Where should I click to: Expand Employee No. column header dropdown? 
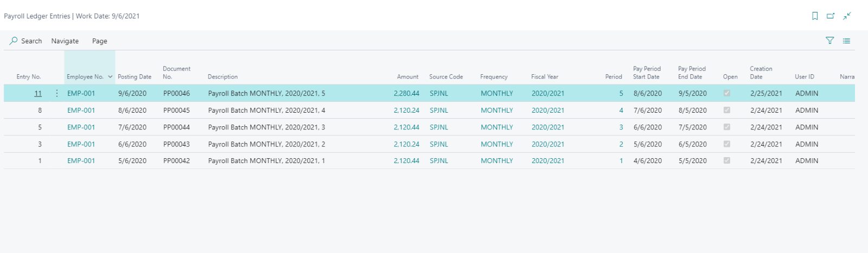pos(110,77)
